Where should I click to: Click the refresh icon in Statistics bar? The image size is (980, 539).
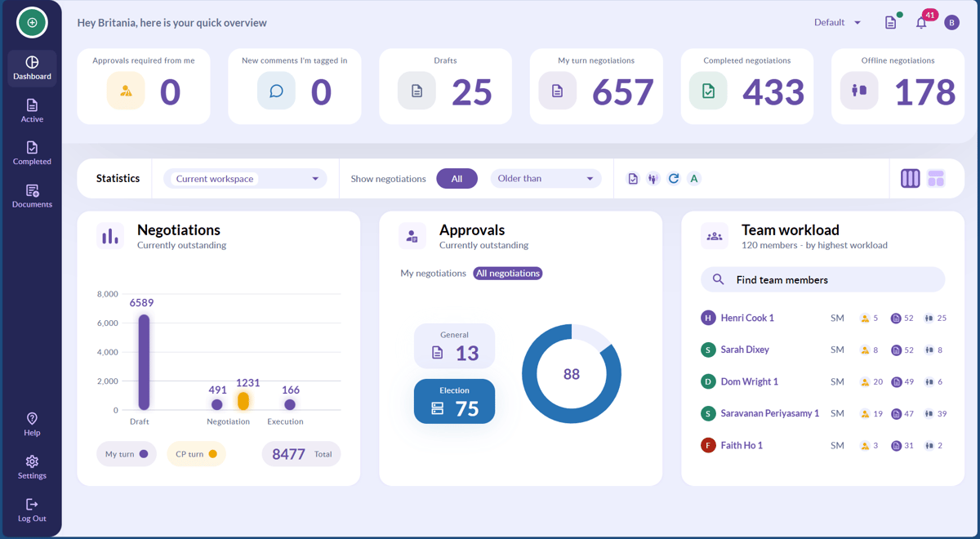point(674,179)
